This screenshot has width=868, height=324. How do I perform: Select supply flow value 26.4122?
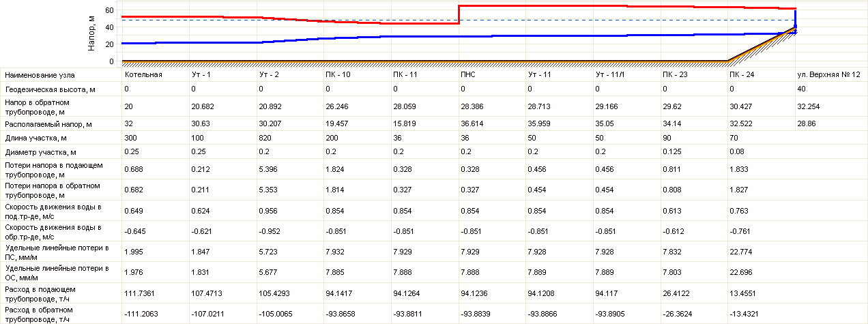pyautogui.click(x=676, y=294)
